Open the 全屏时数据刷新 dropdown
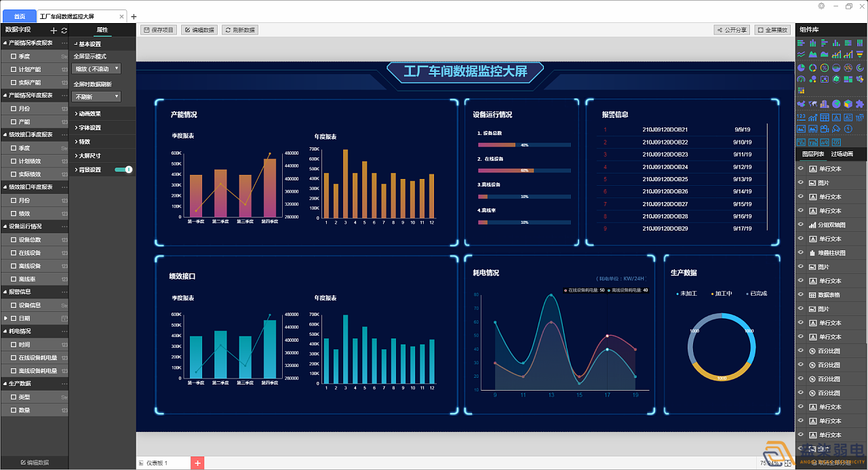This screenshot has width=868, height=470. (x=96, y=97)
